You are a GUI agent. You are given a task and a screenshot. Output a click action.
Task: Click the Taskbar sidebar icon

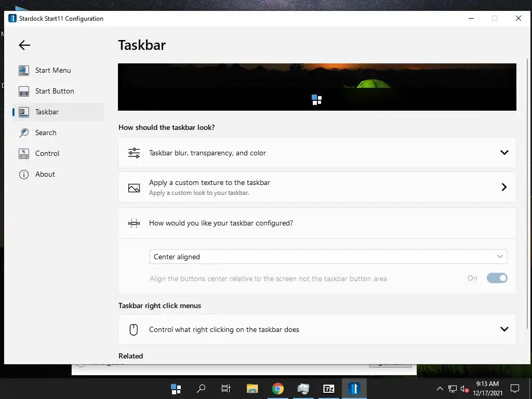click(x=24, y=112)
